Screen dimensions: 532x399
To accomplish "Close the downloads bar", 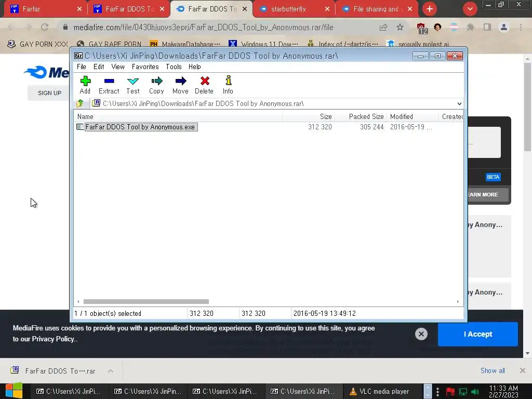I will [x=523, y=370].
